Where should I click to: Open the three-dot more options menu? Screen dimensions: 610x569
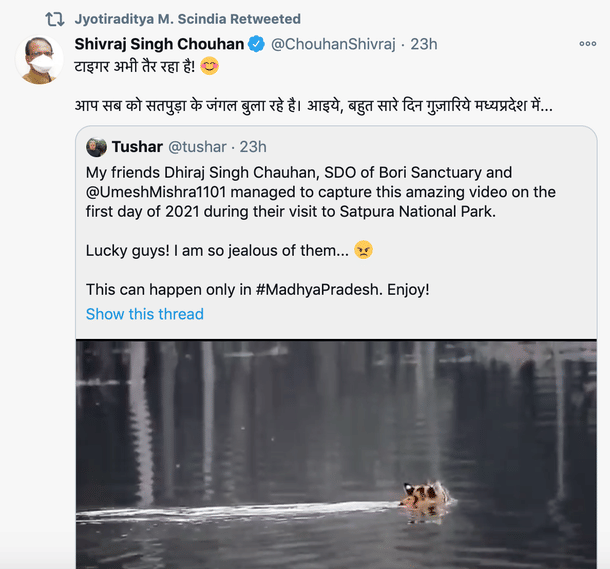587,44
